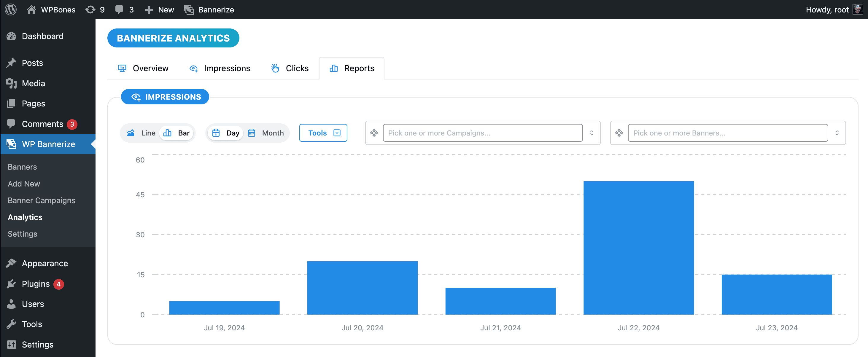Click the updates count 9
Image resolution: width=868 pixels, height=357 pixels.
tap(102, 10)
